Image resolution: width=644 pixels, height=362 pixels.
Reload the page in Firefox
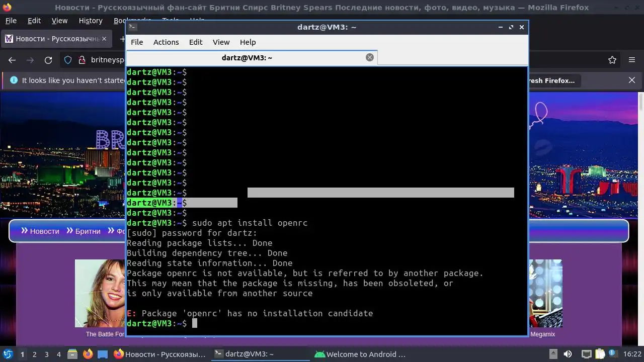click(48, 60)
